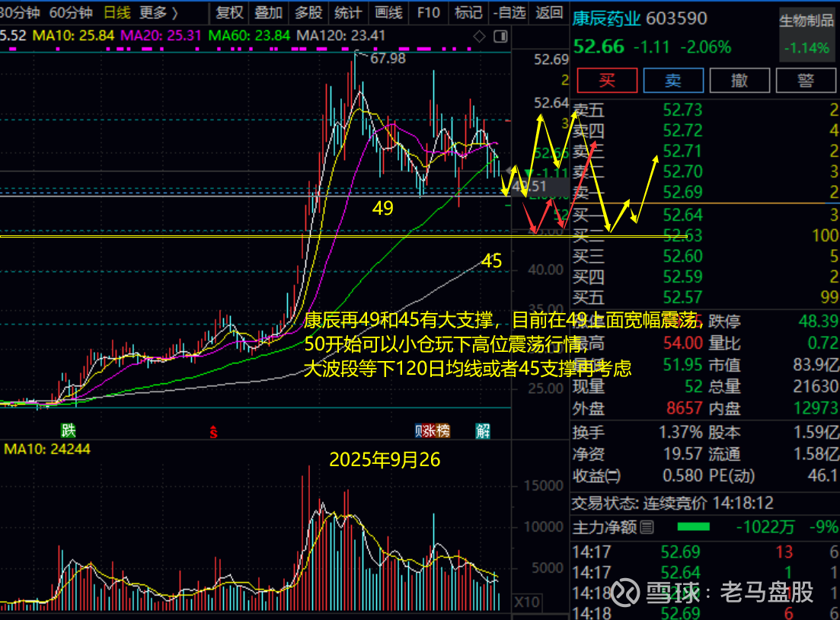Click the 外盘 value 8657
Viewport: 840px width, 620px height.
tap(684, 409)
